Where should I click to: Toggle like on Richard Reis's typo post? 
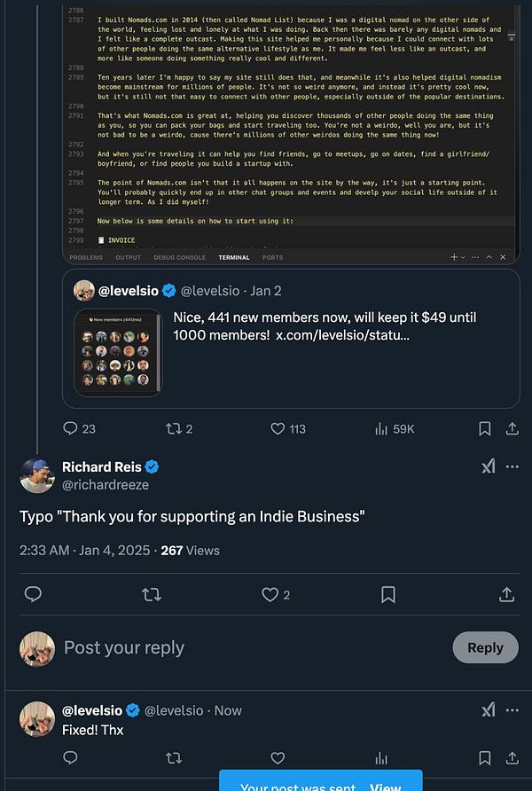tap(269, 594)
